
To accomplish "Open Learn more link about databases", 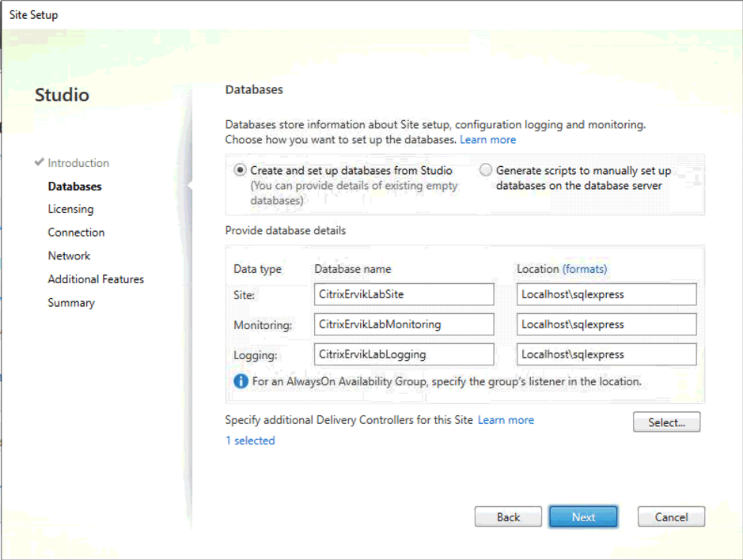I will tap(487, 140).
